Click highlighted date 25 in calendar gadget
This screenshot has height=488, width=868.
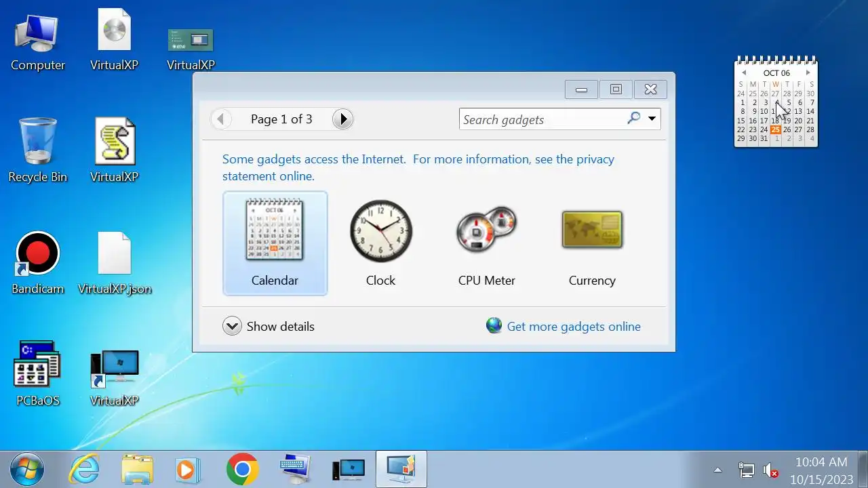point(775,129)
